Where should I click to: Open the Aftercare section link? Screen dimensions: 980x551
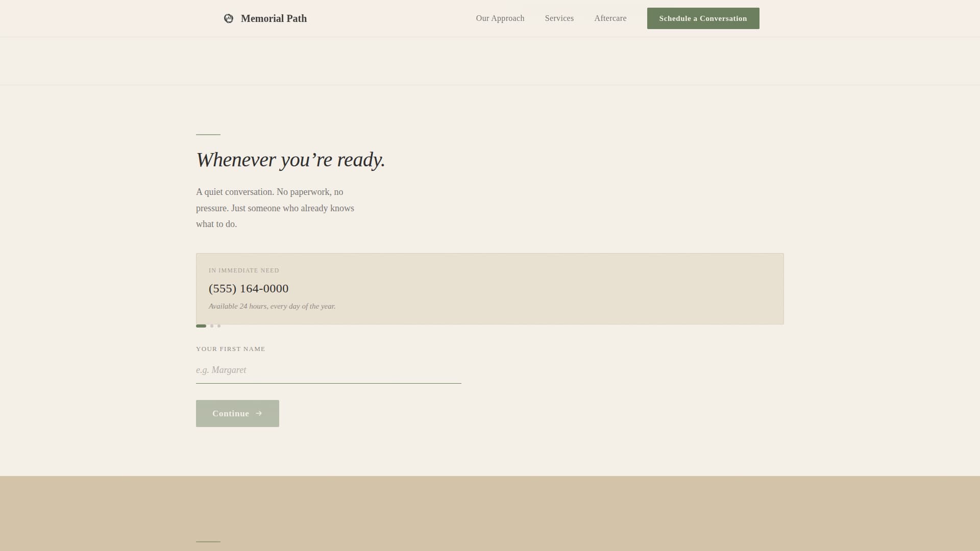click(610, 18)
